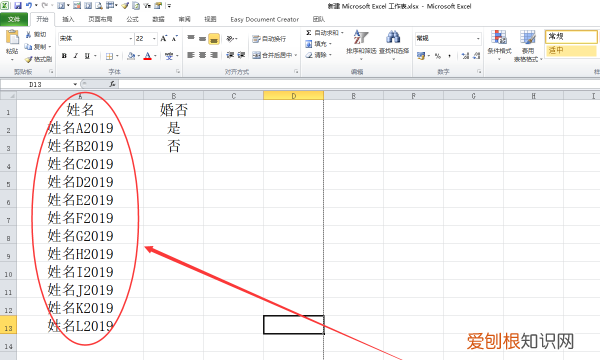600x360 pixels.
Task: Open the font size dropdown showing 22
Action: (x=154, y=39)
